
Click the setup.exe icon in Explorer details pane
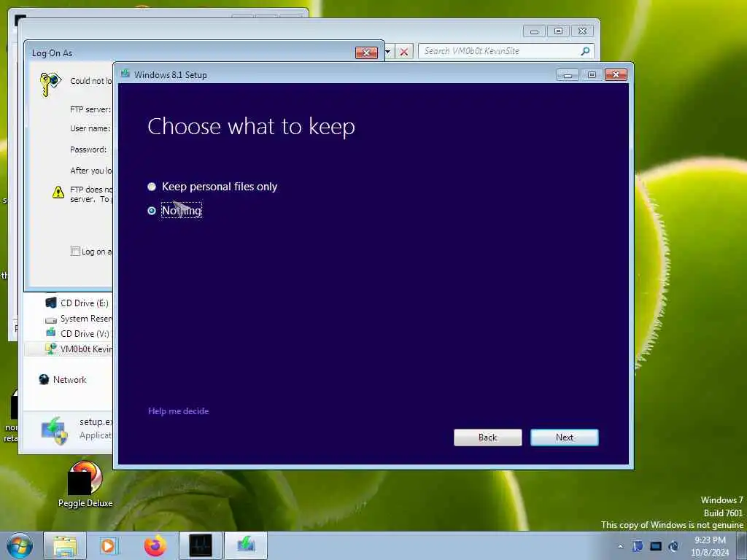point(53,430)
